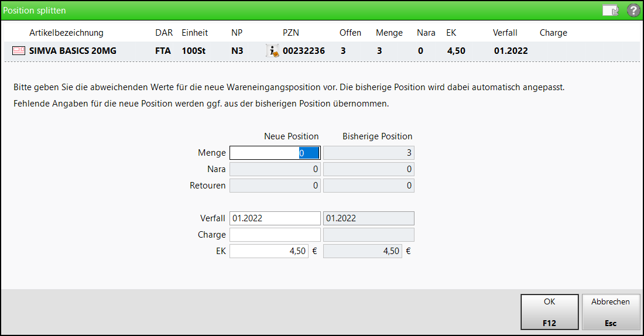Click the empty Charge field for Neue Position
The width and height of the screenshot is (644, 336).
(275, 235)
